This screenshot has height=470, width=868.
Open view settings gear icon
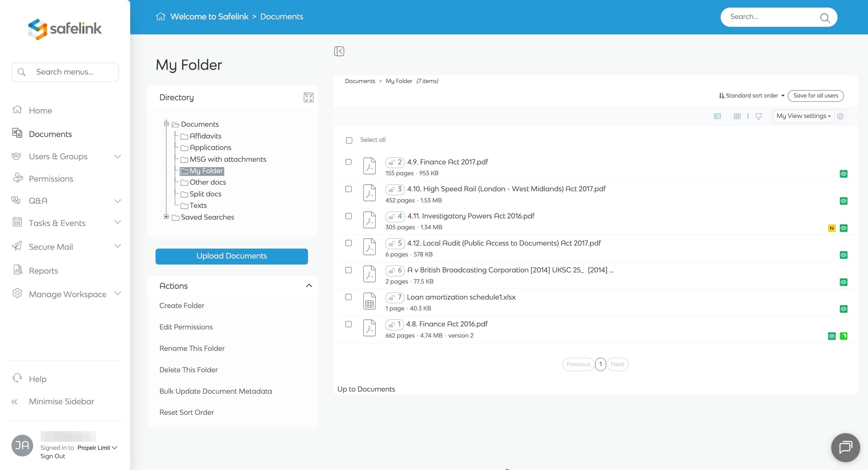tap(840, 116)
